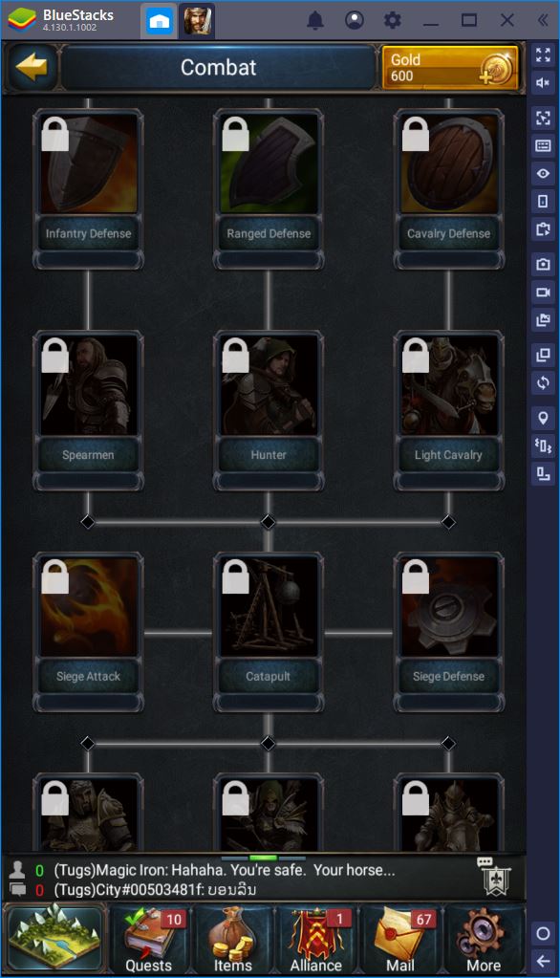Open the Light Cavalry research node

(x=448, y=410)
